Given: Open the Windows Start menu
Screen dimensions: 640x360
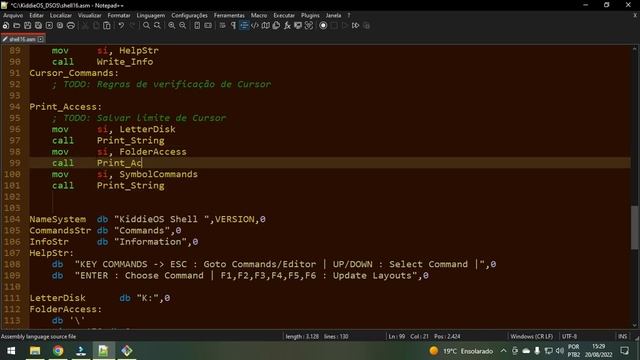Looking at the screenshot, I should coord(11,351).
